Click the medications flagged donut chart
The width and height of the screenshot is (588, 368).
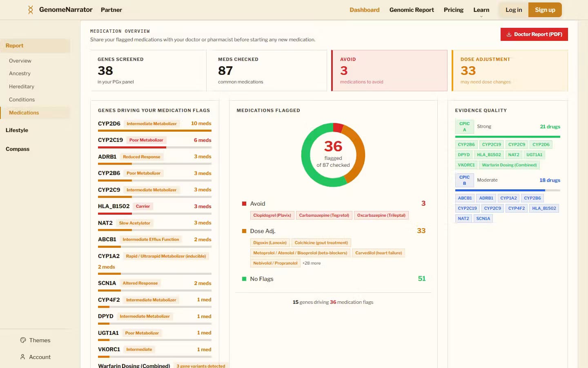[x=333, y=155]
